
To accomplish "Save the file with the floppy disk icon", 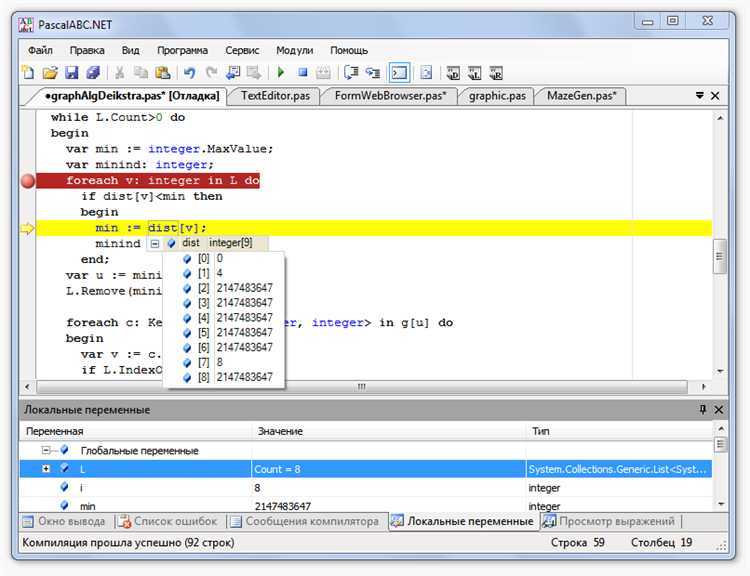I will pyautogui.click(x=71, y=72).
